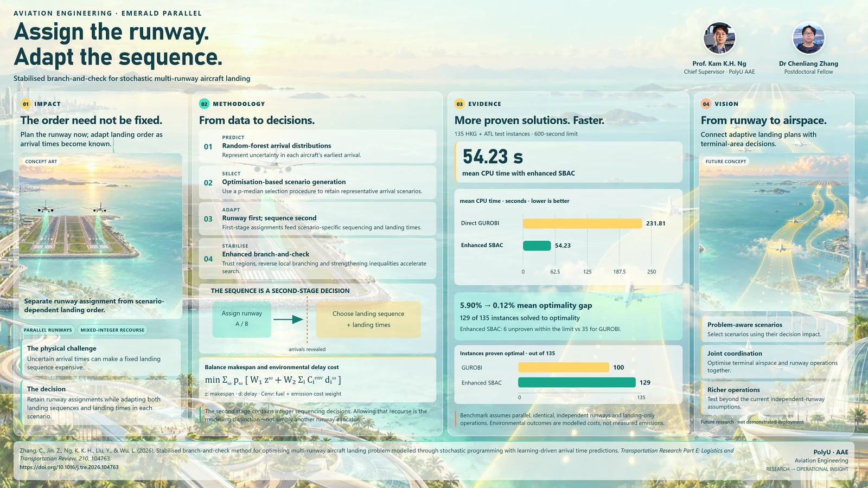Image resolution: width=868 pixels, height=488 pixels.
Task: Click the 01 Impact section badge
Action: [x=25, y=104]
